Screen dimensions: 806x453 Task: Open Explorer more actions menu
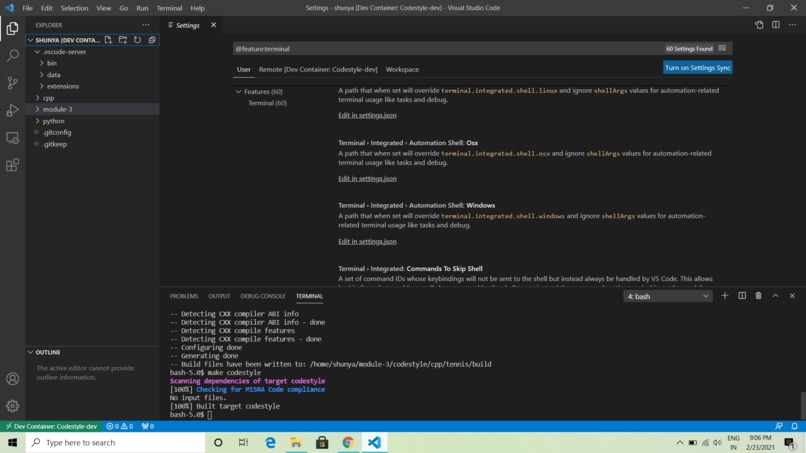(146, 25)
